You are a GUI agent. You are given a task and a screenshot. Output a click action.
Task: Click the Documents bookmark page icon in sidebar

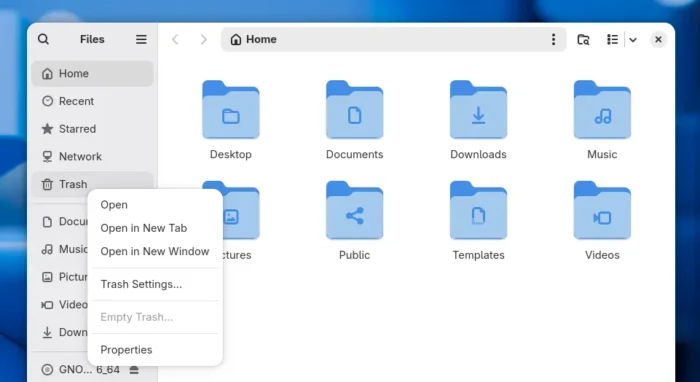(47, 222)
